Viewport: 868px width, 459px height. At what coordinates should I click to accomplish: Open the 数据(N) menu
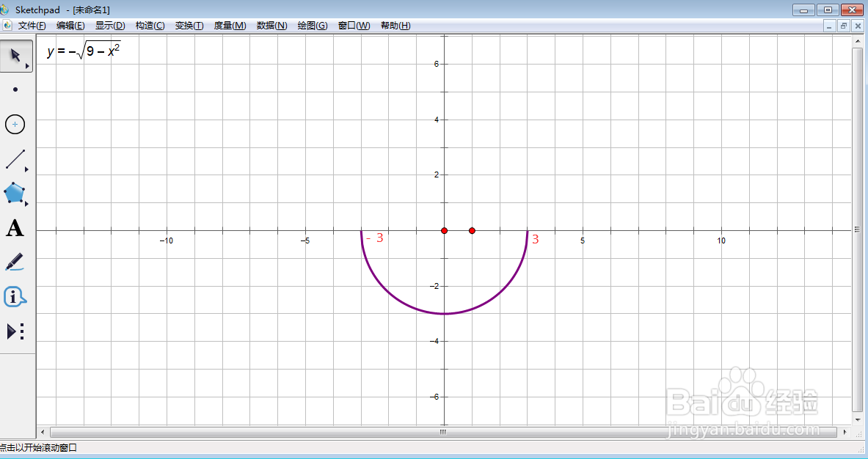(271, 26)
